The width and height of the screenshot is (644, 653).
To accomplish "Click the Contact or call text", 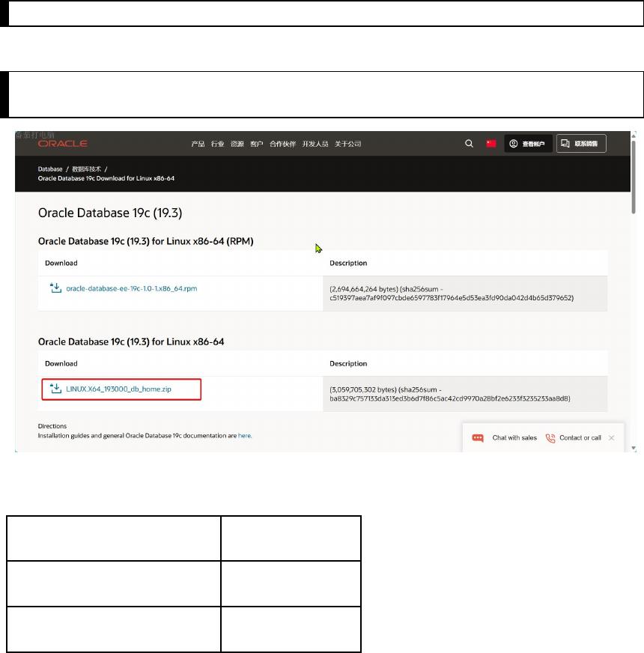I will (580, 437).
